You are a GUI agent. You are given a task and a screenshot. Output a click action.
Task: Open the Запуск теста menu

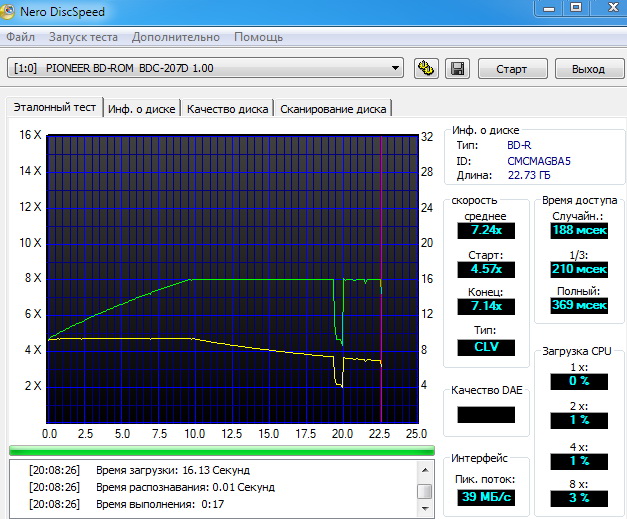83,37
